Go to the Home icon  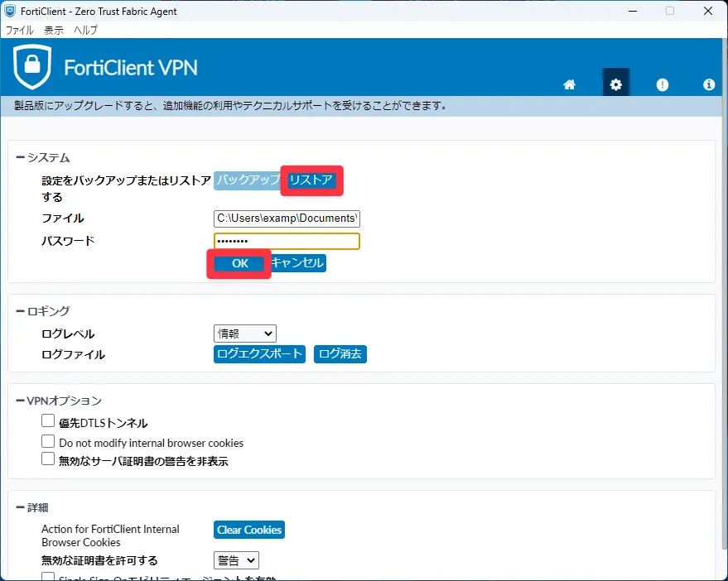569,84
